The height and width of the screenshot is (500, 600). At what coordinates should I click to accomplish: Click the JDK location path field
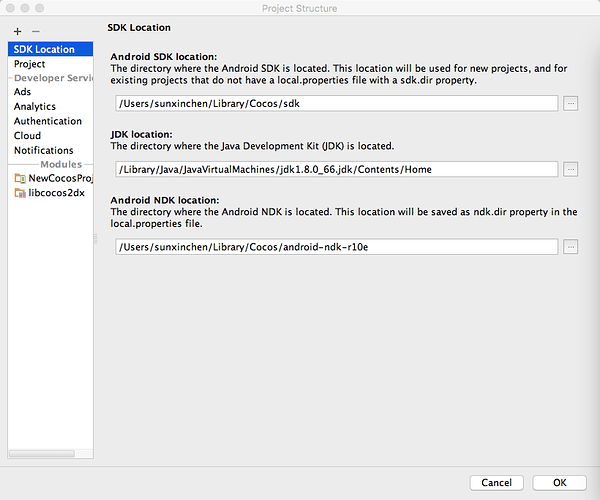[336, 169]
